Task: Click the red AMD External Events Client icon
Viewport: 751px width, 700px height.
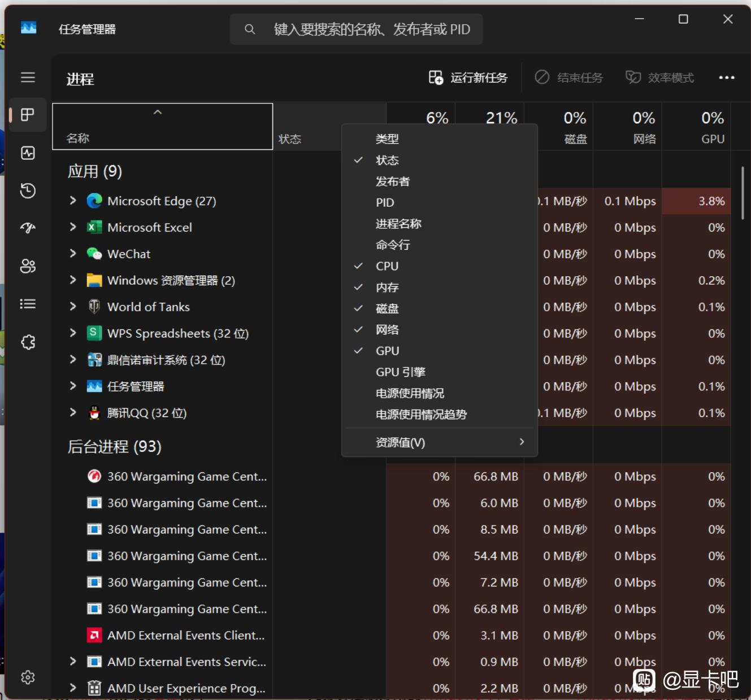Action: (x=94, y=635)
